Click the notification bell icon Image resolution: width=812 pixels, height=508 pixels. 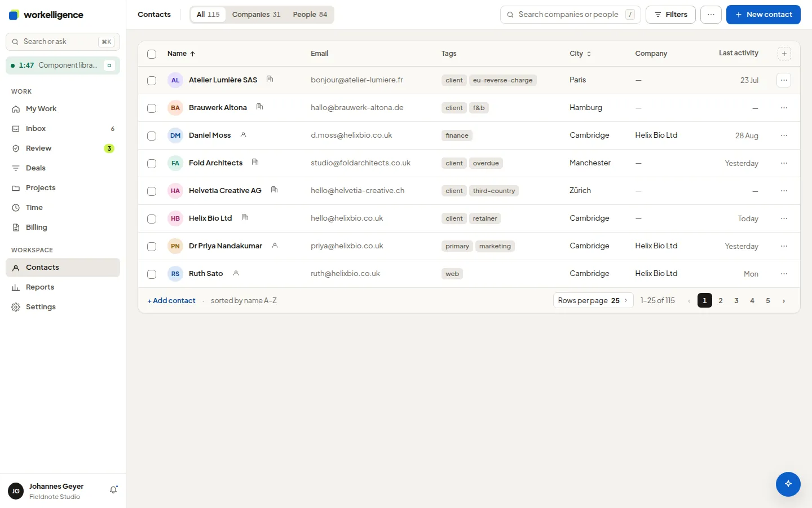click(113, 490)
